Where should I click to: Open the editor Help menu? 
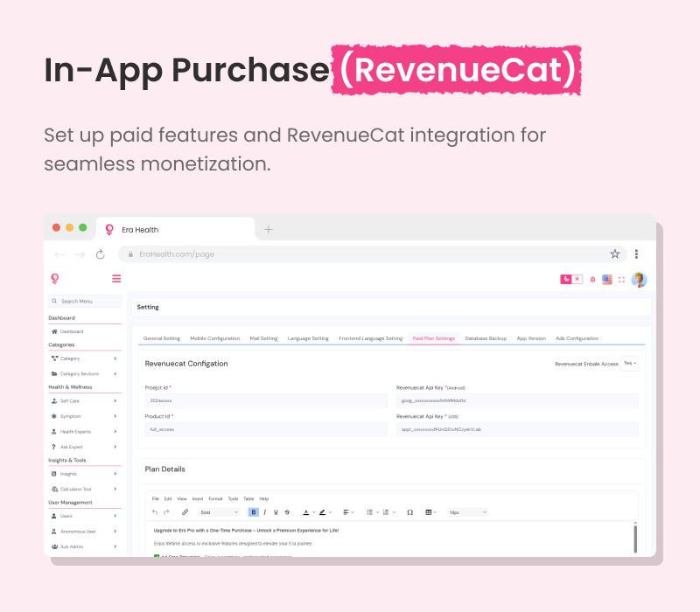264,498
